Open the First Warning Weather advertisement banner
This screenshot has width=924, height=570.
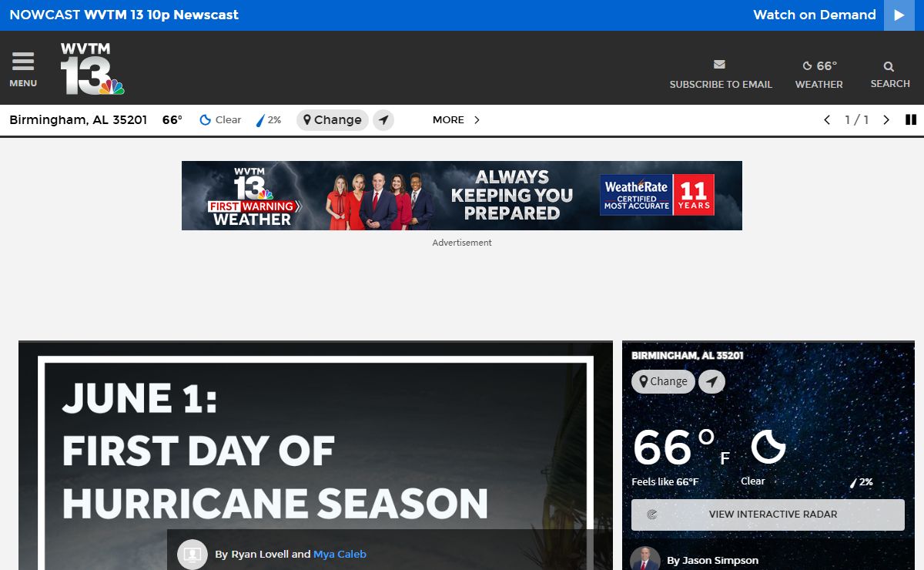click(x=462, y=196)
